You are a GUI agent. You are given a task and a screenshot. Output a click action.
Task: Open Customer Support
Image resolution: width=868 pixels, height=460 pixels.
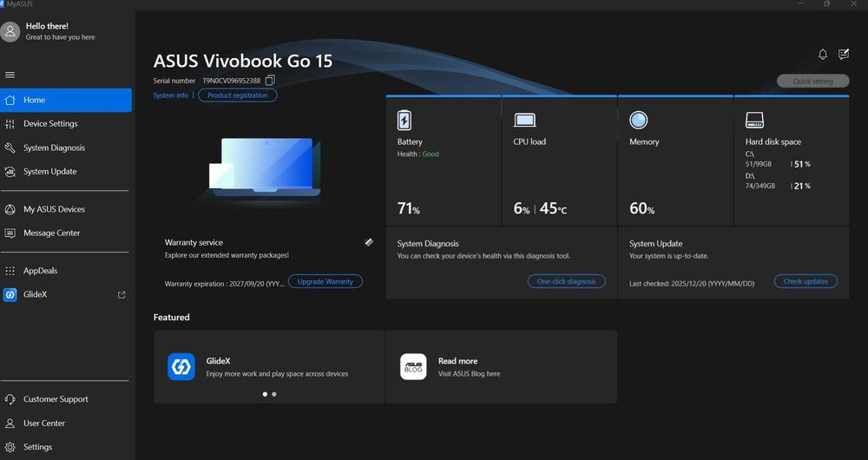tap(66, 399)
